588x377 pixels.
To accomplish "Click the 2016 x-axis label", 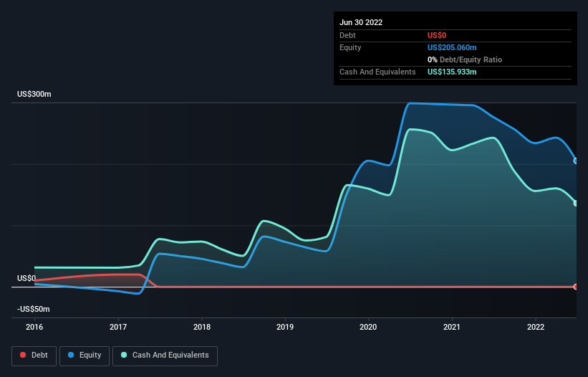I will click(x=34, y=327).
